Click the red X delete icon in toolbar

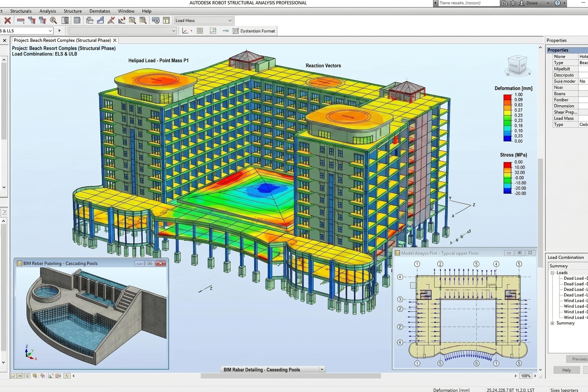click(8, 20)
